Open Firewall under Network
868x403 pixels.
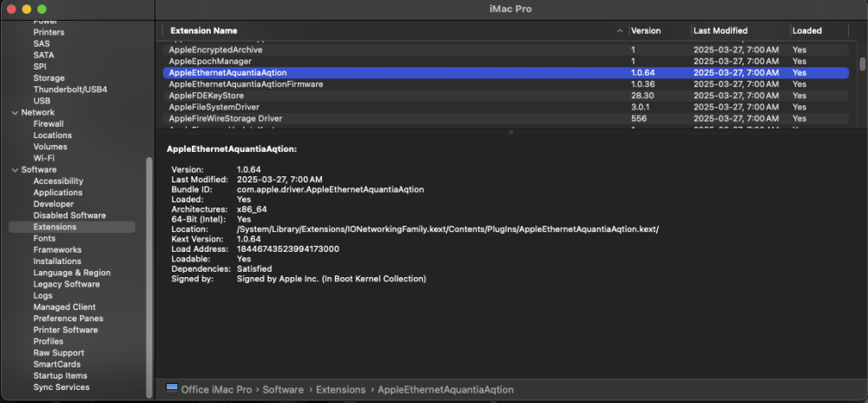48,124
